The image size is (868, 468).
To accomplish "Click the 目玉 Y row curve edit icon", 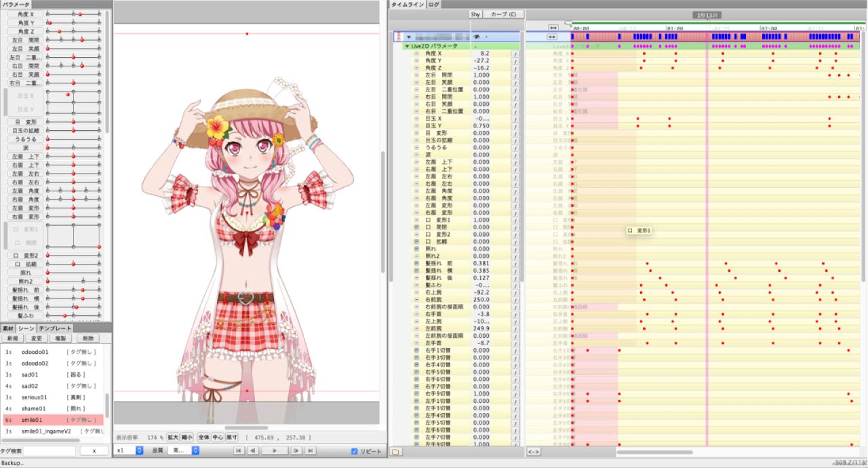I will (x=515, y=126).
